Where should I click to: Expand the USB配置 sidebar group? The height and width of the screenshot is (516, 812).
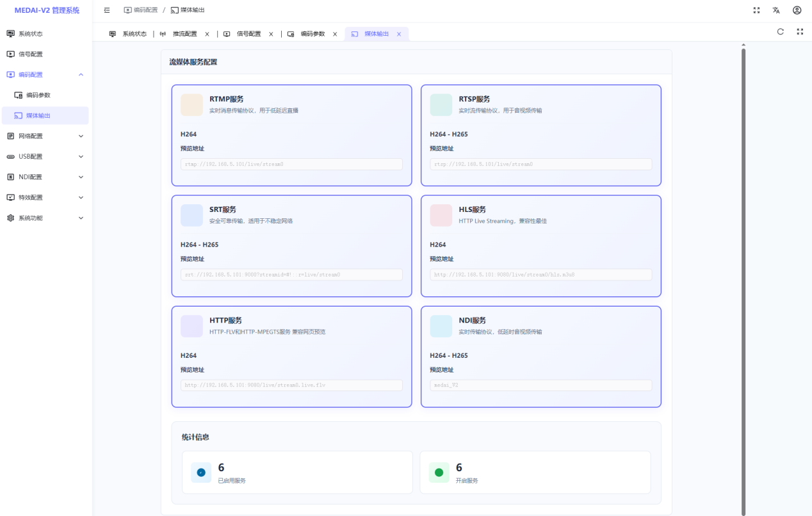pos(81,156)
